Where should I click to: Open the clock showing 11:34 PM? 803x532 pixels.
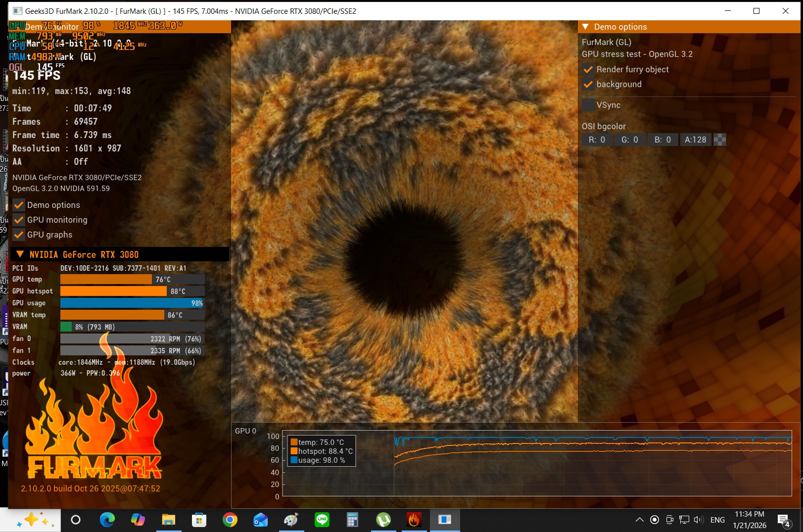749,520
